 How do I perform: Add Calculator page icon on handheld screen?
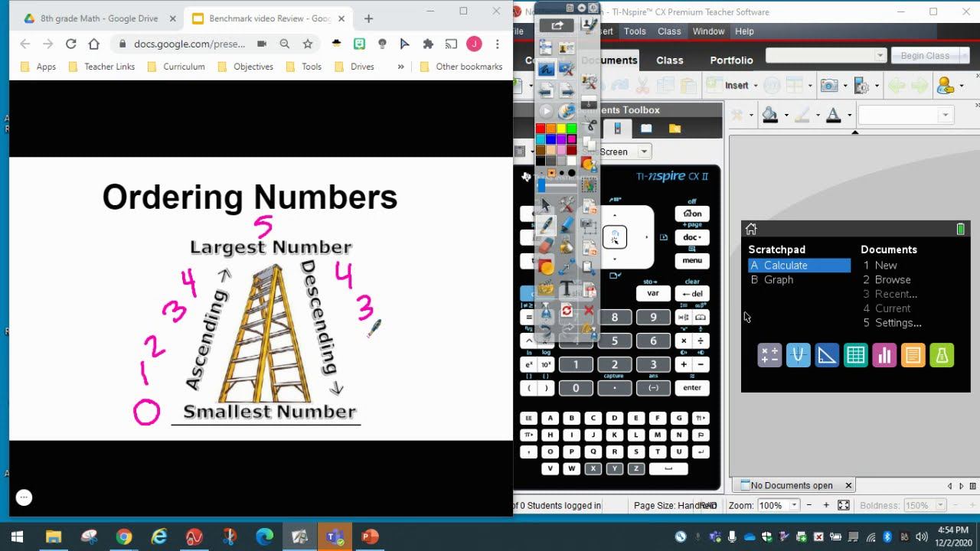click(x=769, y=355)
